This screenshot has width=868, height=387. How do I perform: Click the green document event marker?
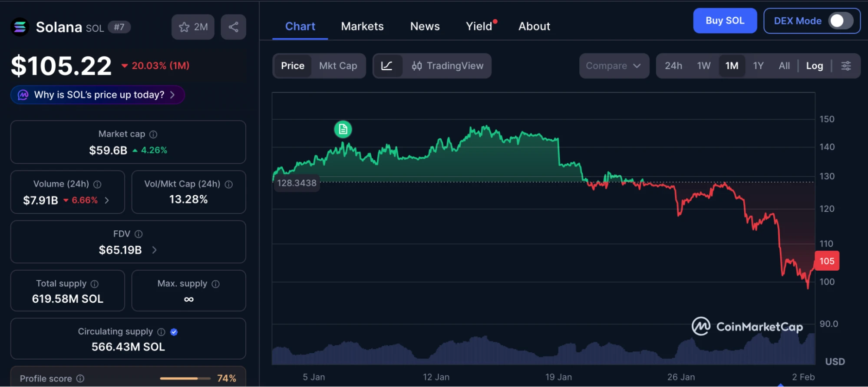[343, 129]
